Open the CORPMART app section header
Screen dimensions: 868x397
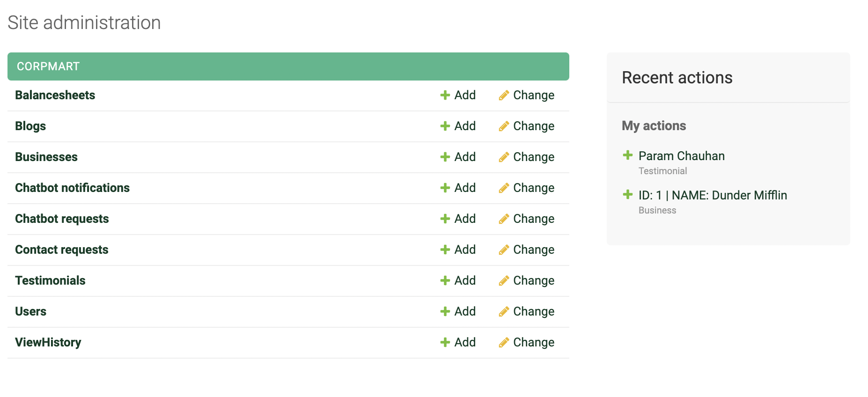[x=48, y=66]
